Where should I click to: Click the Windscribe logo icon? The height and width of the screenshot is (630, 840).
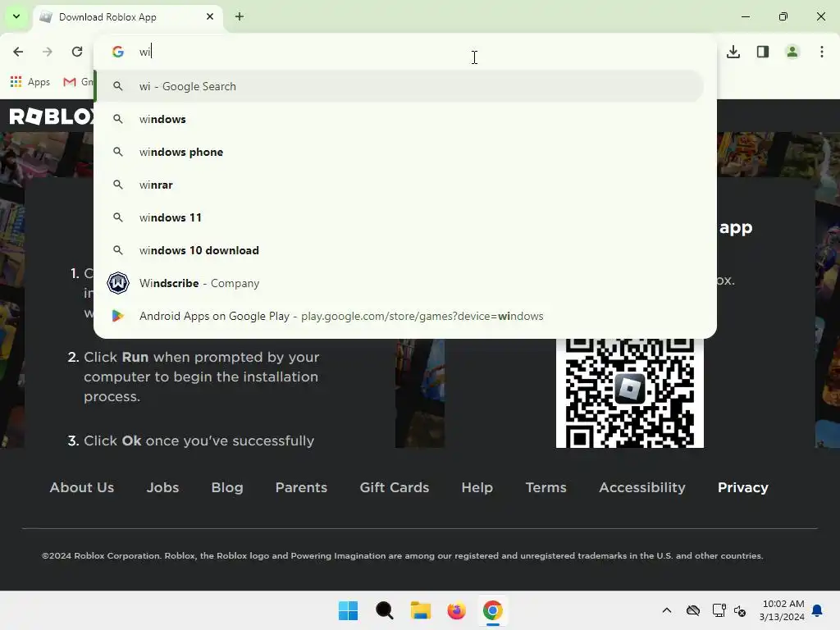118,283
